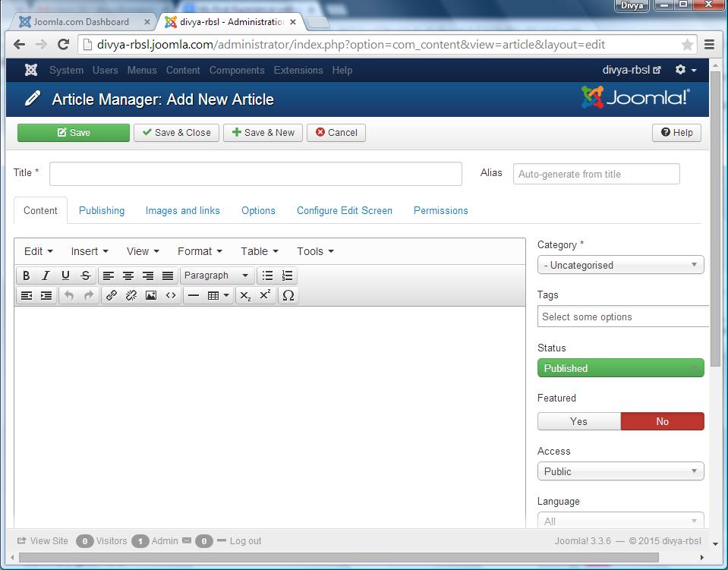Click the Save & Close button

point(176,132)
